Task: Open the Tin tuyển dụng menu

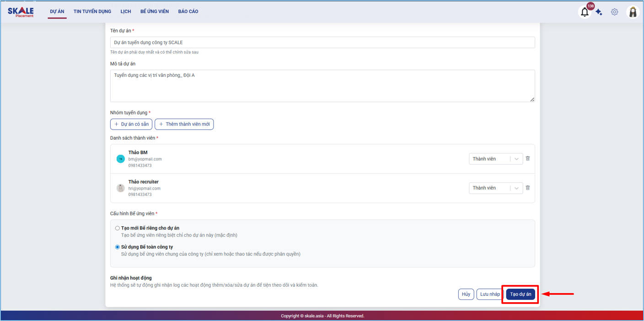Action: click(x=92, y=11)
